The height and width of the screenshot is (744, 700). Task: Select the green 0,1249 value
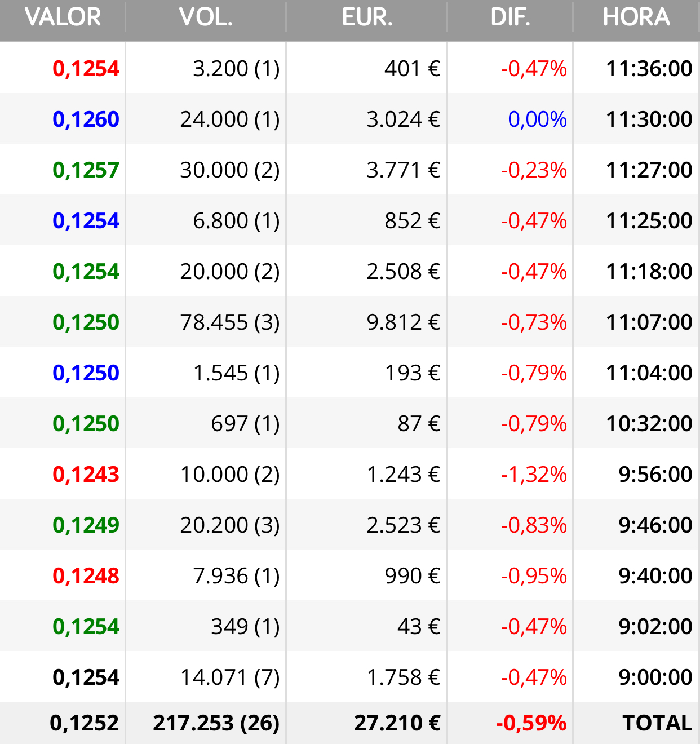(86, 525)
